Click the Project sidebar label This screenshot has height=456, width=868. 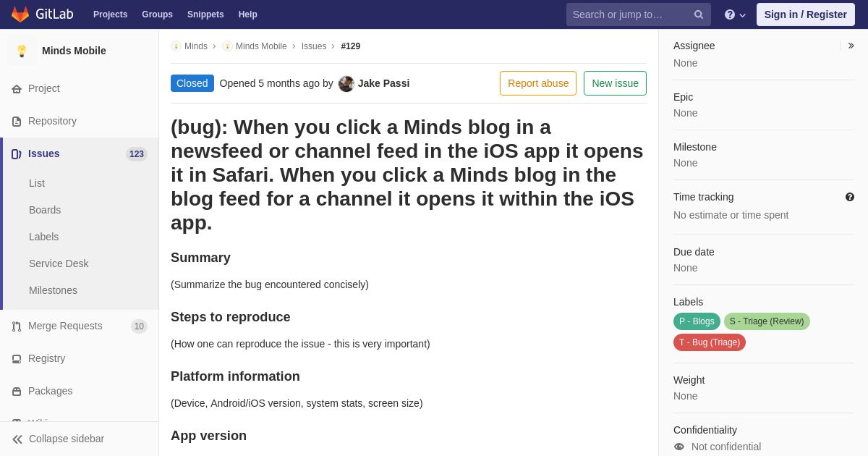pos(44,88)
